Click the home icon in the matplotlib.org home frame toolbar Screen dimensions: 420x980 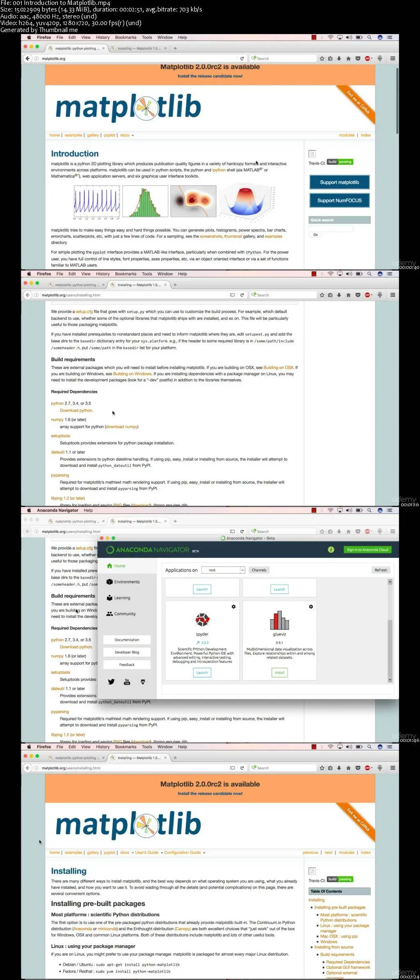pos(348,58)
